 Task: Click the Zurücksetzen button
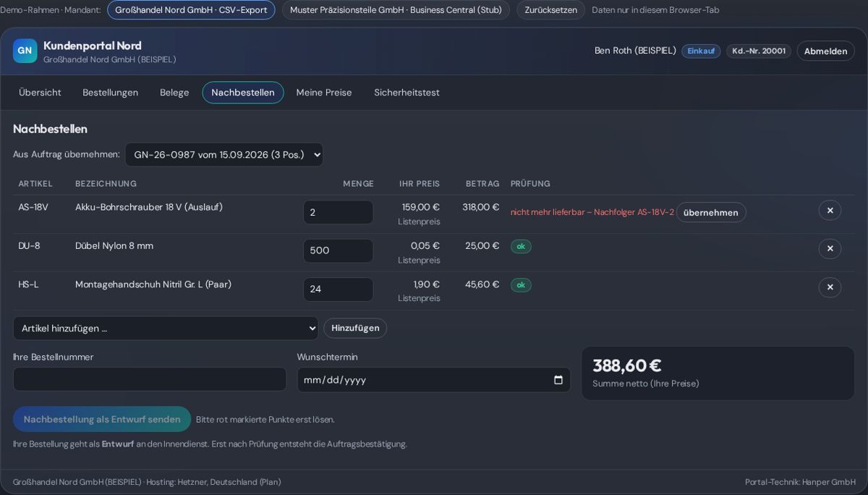click(550, 10)
